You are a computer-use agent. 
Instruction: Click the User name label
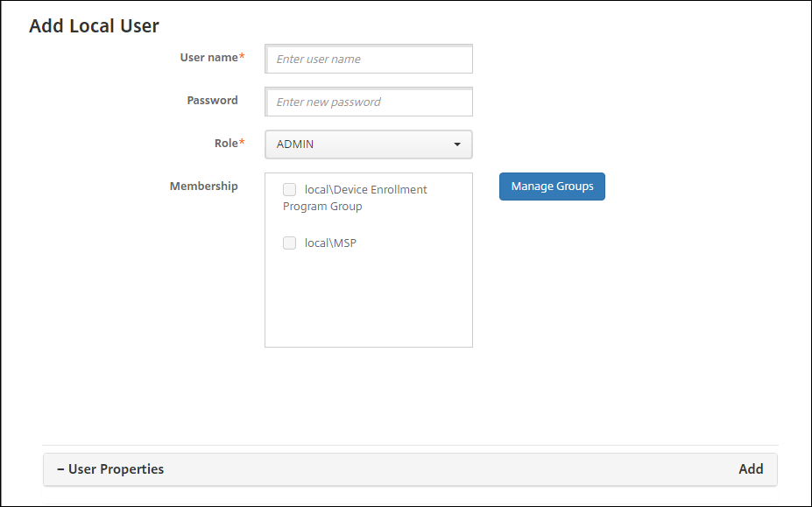tap(208, 58)
